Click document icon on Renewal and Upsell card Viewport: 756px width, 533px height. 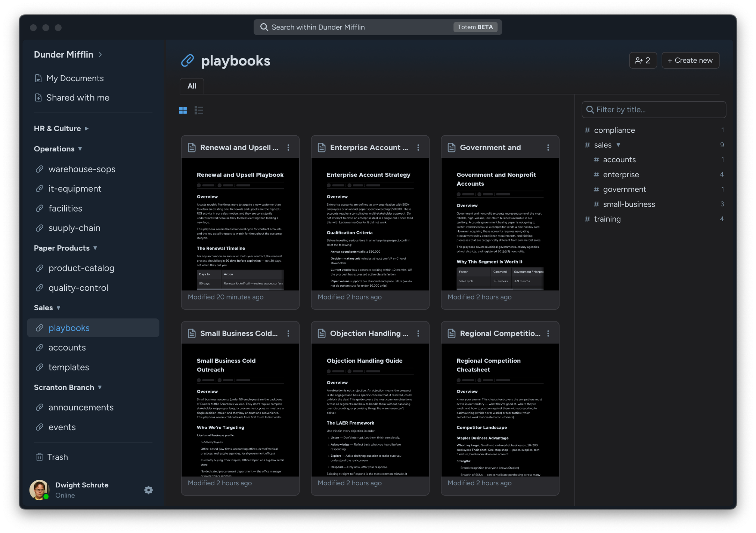click(x=192, y=148)
